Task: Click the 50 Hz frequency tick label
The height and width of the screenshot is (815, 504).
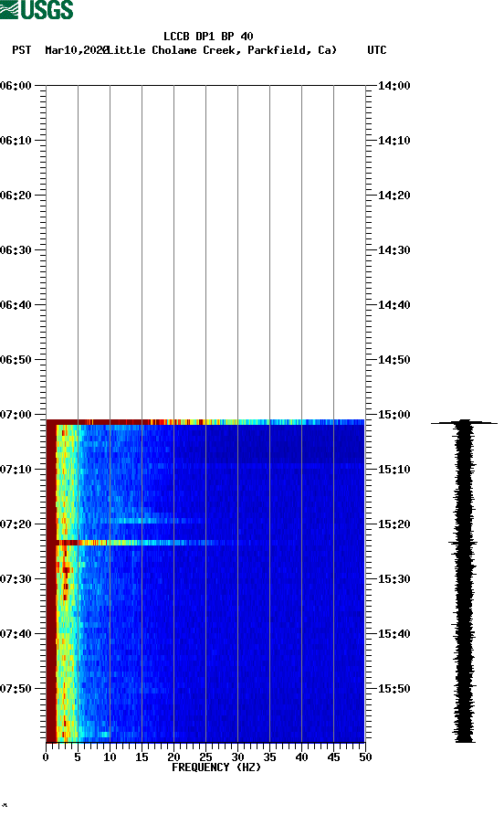Action: tap(365, 757)
